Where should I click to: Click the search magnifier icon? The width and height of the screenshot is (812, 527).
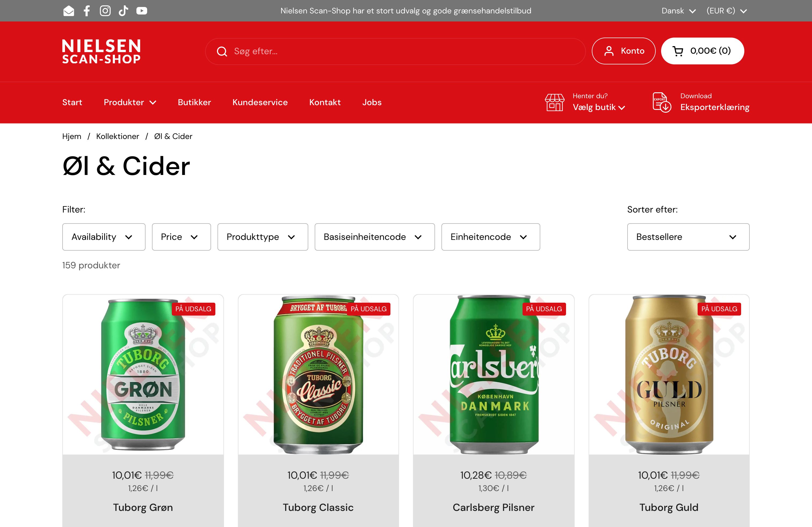[x=222, y=52]
